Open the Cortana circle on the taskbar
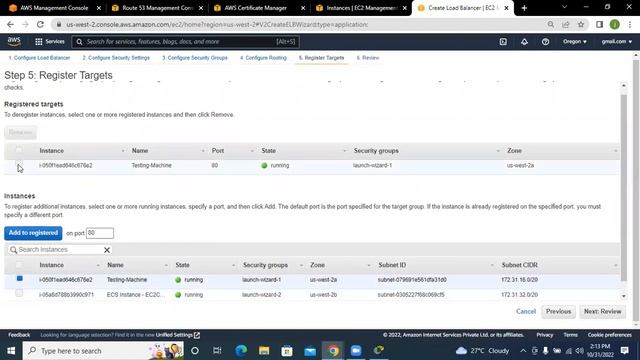Image resolution: width=640 pixels, height=360 pixels. (x=195, y=351)
